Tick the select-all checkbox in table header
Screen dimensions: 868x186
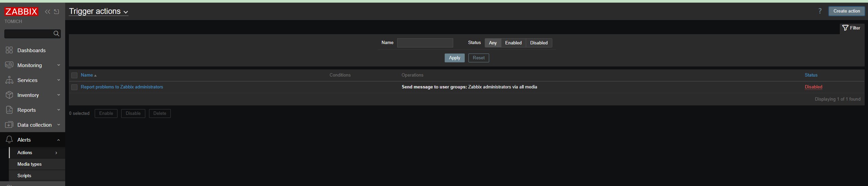click(x=74, y=75)
